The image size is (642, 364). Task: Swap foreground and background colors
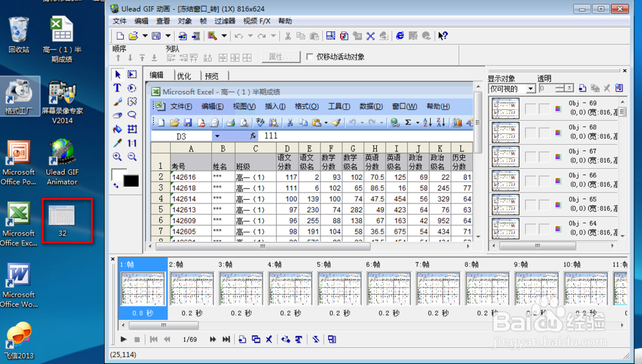116,186
